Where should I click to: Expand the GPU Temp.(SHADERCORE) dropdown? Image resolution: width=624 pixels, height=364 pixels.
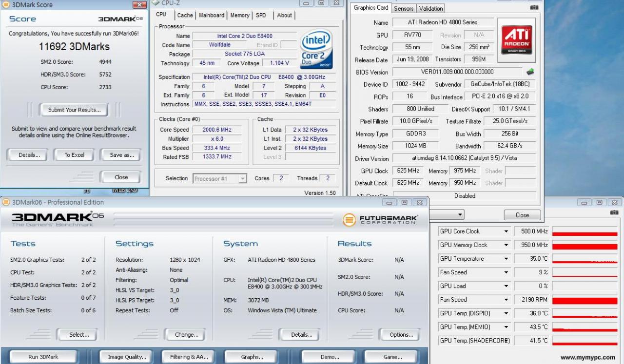506,341
